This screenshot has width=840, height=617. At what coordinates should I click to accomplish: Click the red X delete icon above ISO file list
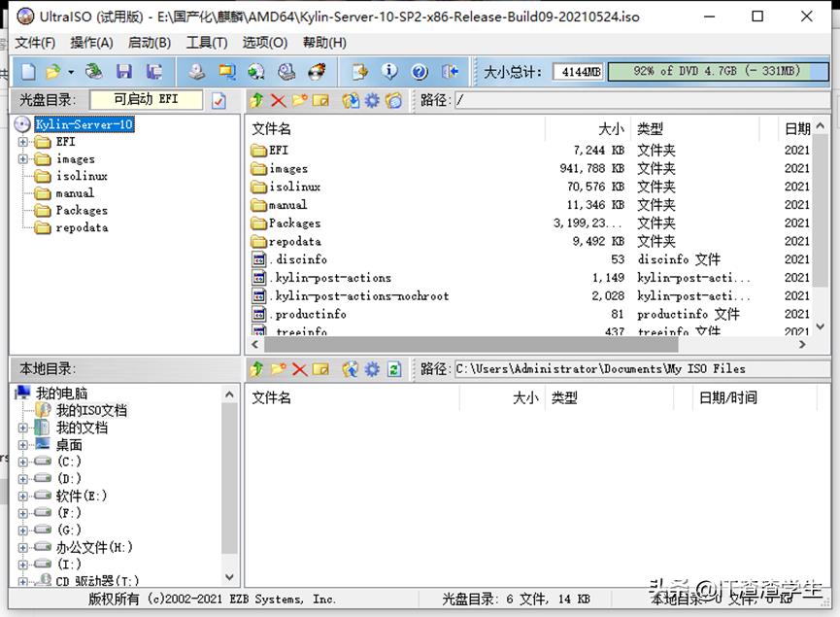coord(279,100)
